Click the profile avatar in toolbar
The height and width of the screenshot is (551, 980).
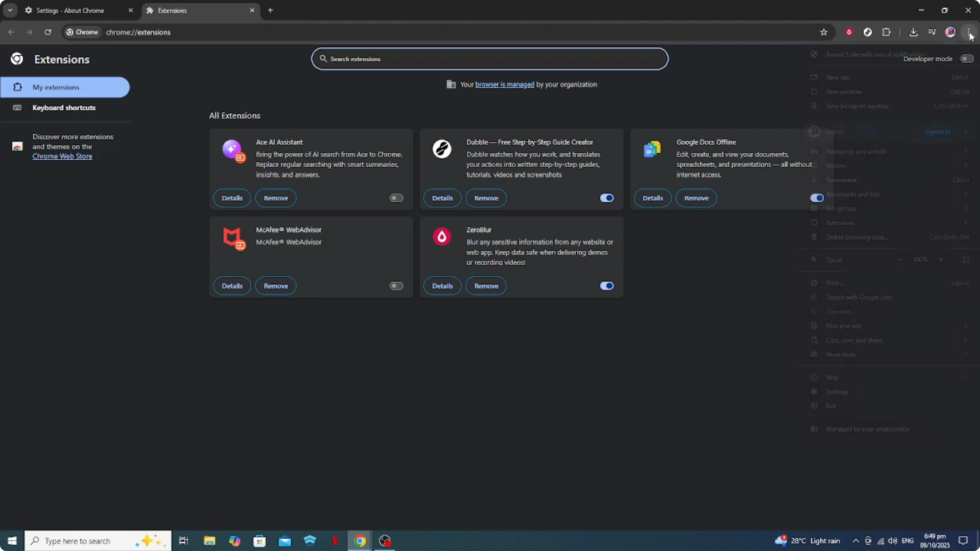coord(950,32)
